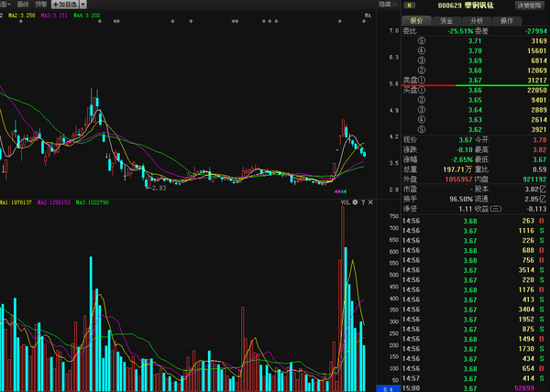Click the MA label on price chart
This screenshot has width=550, height=392.
coord(368,16)
